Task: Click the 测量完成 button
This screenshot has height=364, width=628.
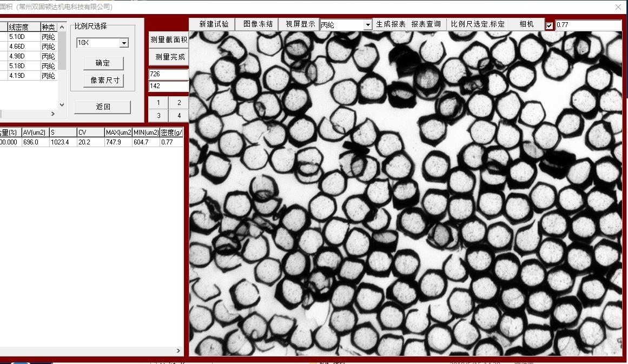Action: pos(169,57)
